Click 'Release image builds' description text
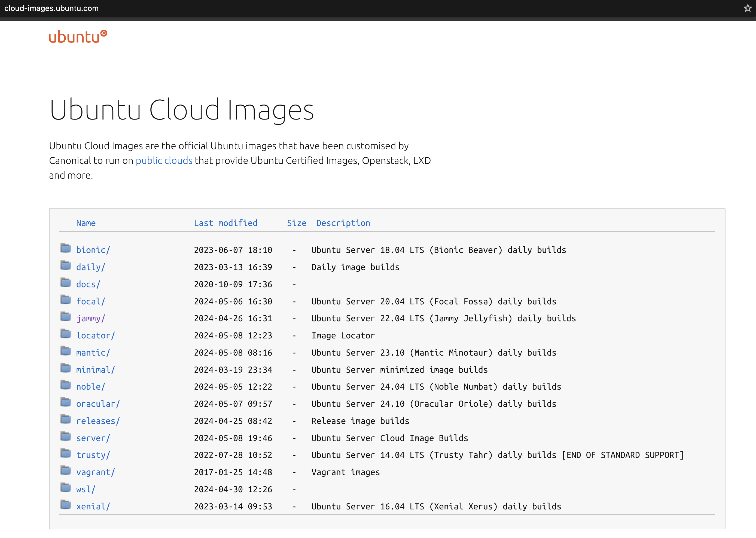Viewport: 756px width, 538px height. [x=361, y=421]
